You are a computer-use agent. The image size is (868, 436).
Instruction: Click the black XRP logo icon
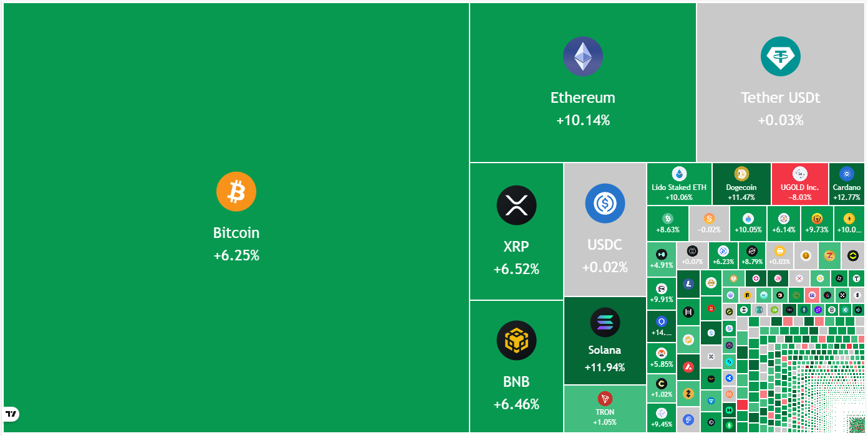coord(516,205)
